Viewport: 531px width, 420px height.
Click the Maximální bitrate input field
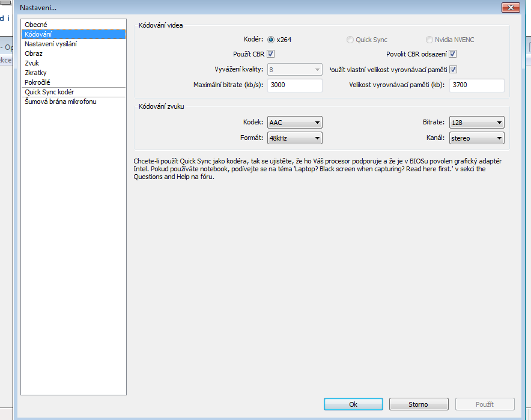click(x=295, y=85)
